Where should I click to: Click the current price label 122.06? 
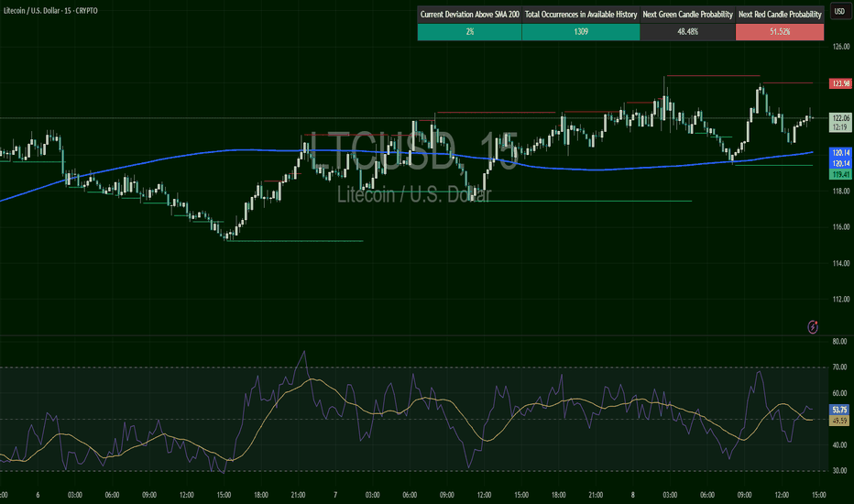840,118
